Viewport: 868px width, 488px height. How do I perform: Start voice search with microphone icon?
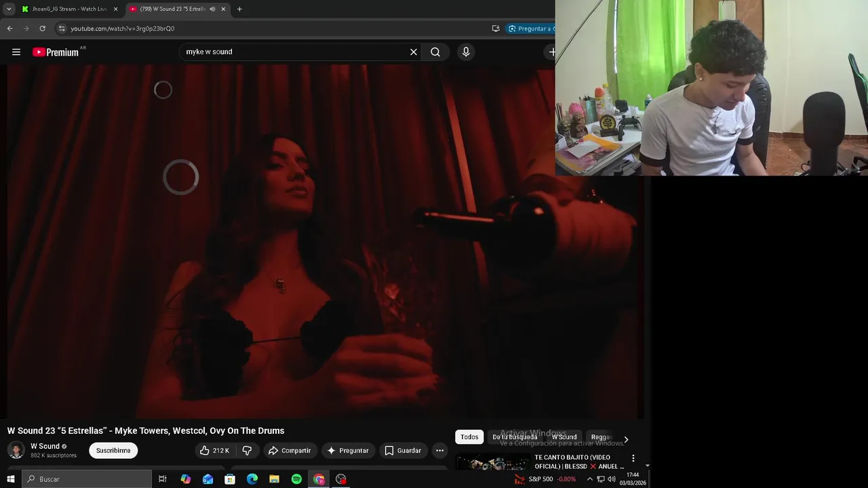466,52
